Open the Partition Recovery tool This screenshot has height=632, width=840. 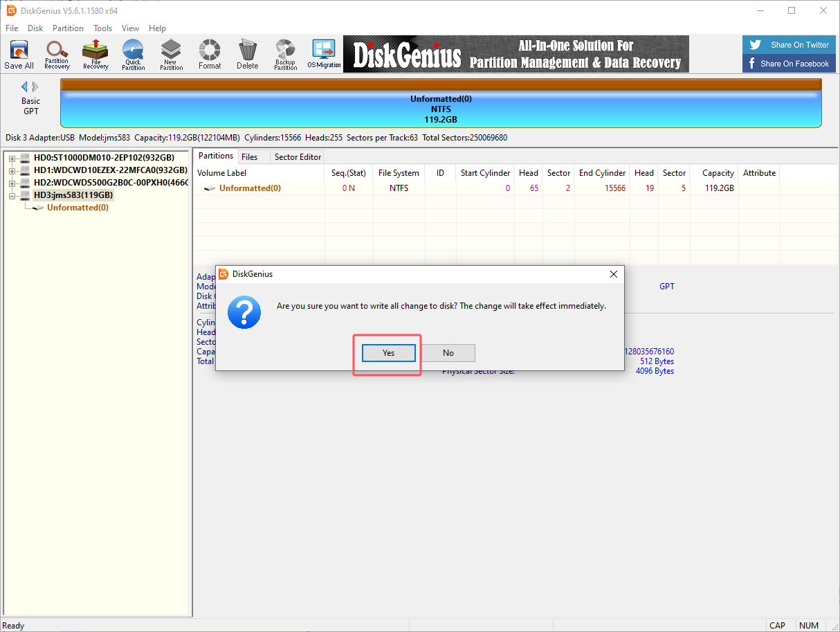point(57,55)
